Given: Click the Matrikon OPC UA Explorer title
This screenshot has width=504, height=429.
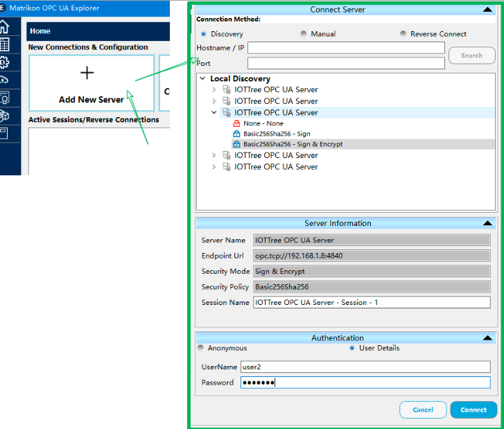Looking at the screenshot, I should point(54,8).
